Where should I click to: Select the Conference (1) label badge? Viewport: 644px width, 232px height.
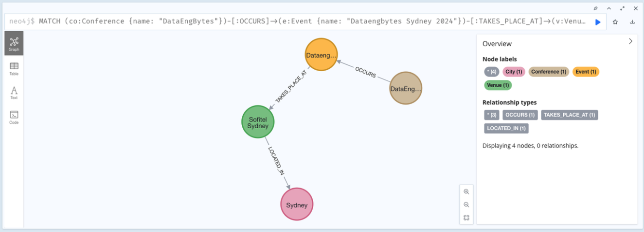point(549,72)
